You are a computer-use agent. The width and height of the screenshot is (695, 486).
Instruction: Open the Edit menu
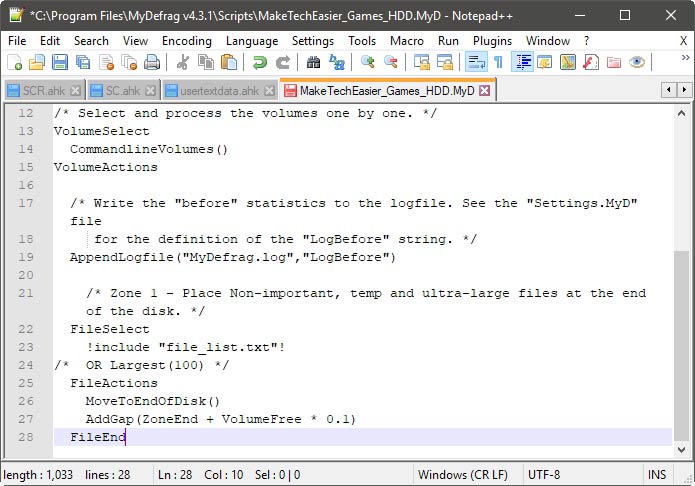point(50,41)
